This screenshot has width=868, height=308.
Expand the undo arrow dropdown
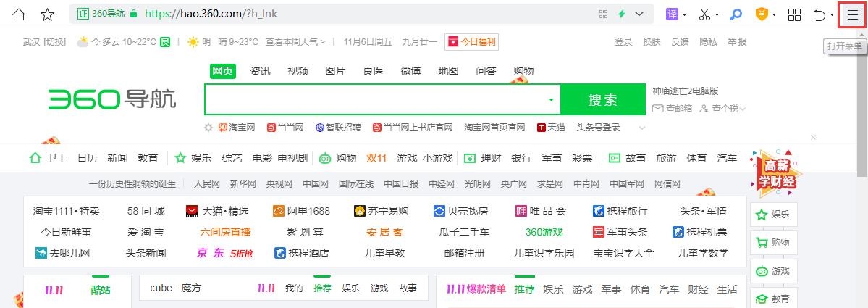(x=832, y=15)
